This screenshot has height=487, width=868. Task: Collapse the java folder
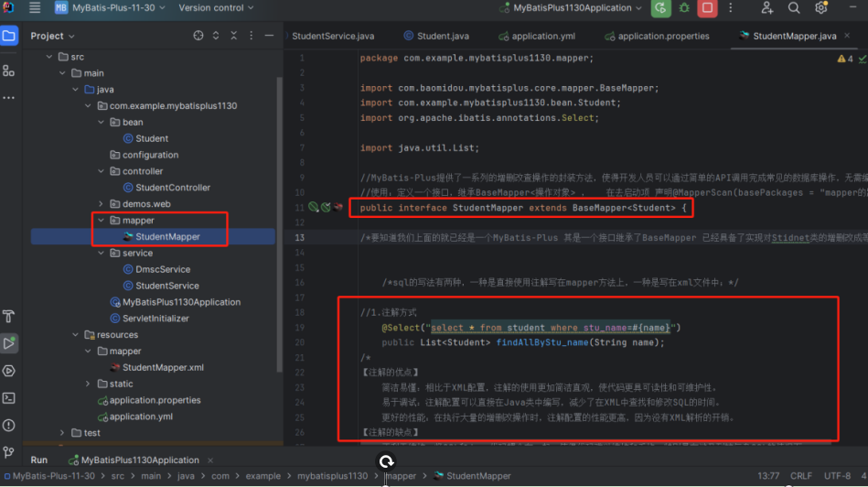[75, 89]
